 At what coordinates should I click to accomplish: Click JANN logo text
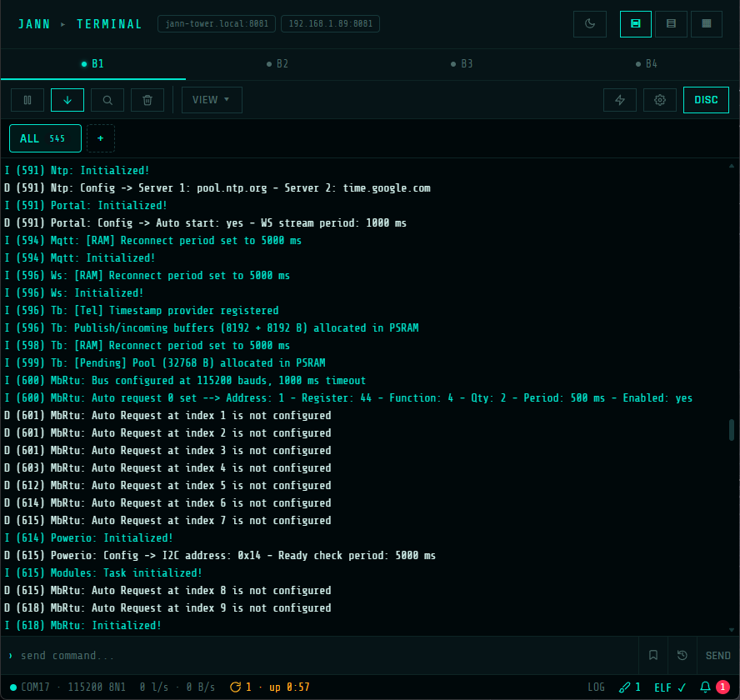click(x=34, y=24)
